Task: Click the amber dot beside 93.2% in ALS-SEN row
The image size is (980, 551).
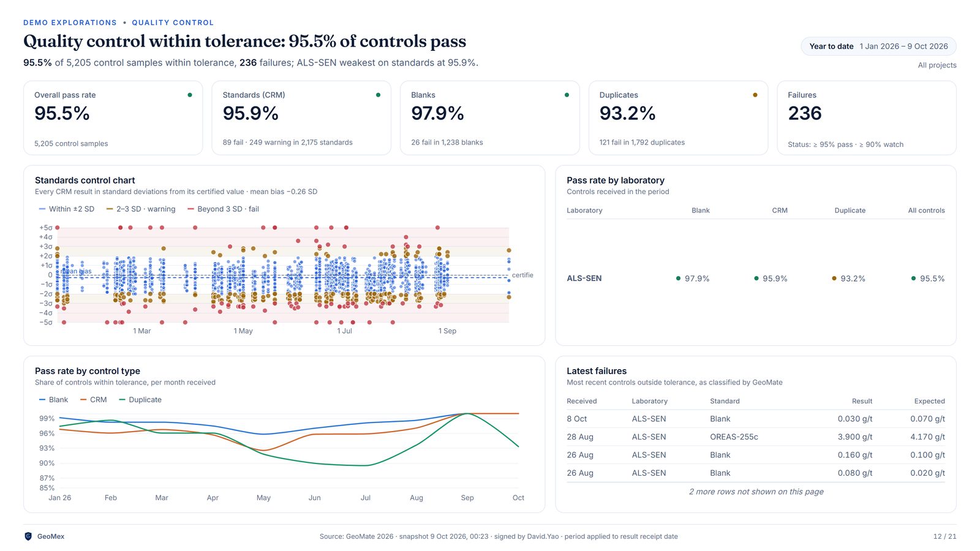Action: (x=834, y=279)
